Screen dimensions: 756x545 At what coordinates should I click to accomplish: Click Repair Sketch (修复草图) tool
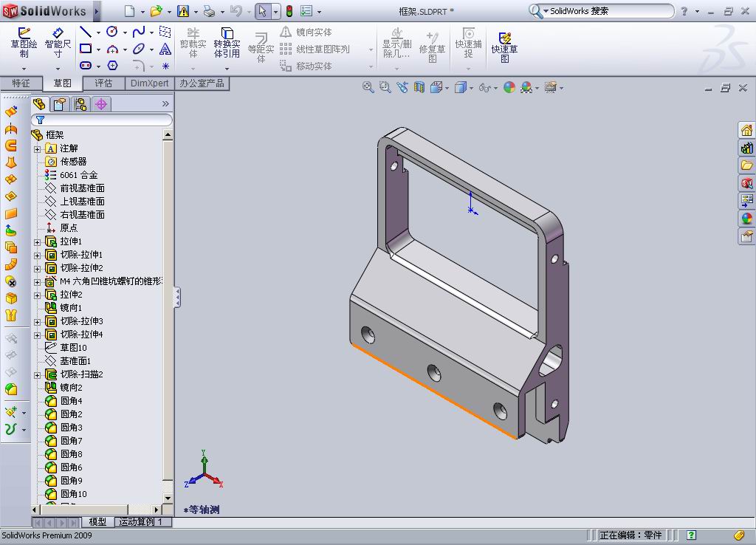pyautogui.click(x=432, y=47)
